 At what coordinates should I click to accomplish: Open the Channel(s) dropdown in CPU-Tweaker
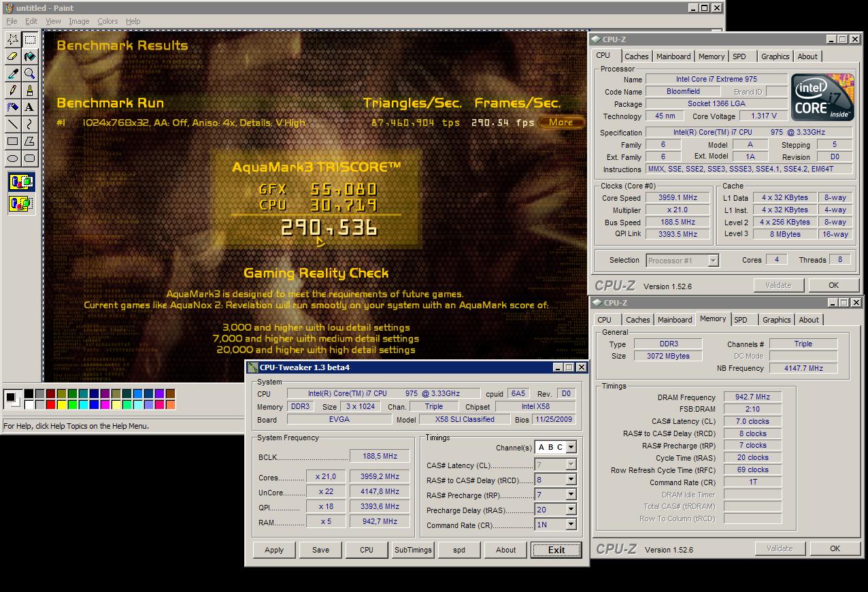coord(571,447)
